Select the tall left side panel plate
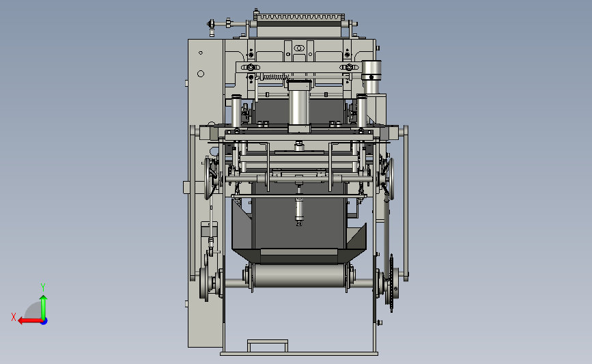This screenshot has height=364, width=592. point(205,193)
